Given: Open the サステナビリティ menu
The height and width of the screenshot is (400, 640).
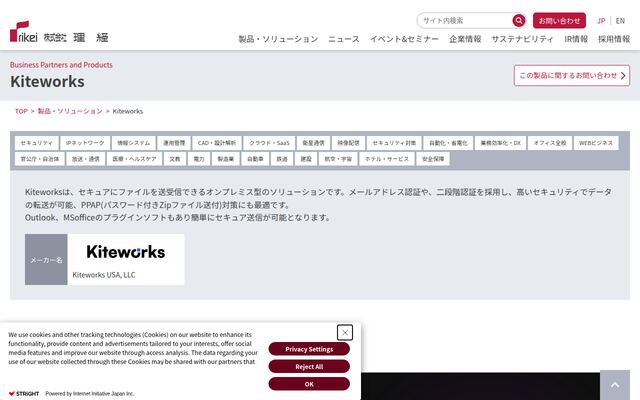Looking at the screenshot, I should pyautogui.click(x=522, y=39).
